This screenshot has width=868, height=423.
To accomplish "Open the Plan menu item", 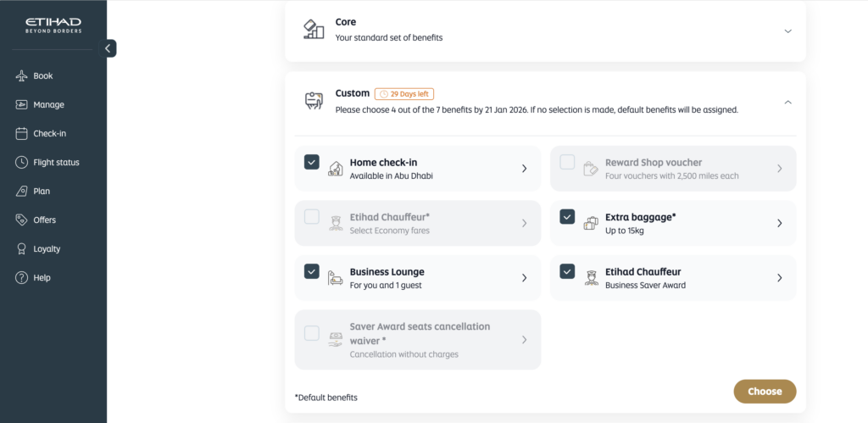I will [42, 192].
